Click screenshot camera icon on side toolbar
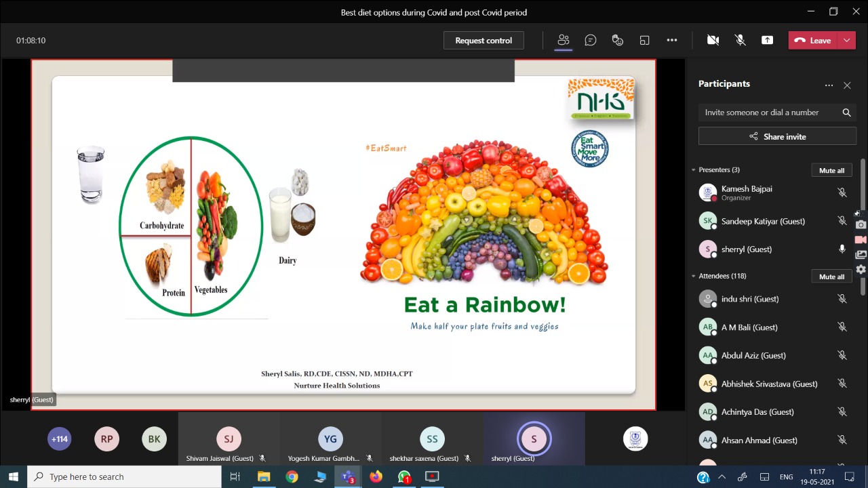Image resolution: width=868 pixels, height=488 pixels. [x=861, y=224]
